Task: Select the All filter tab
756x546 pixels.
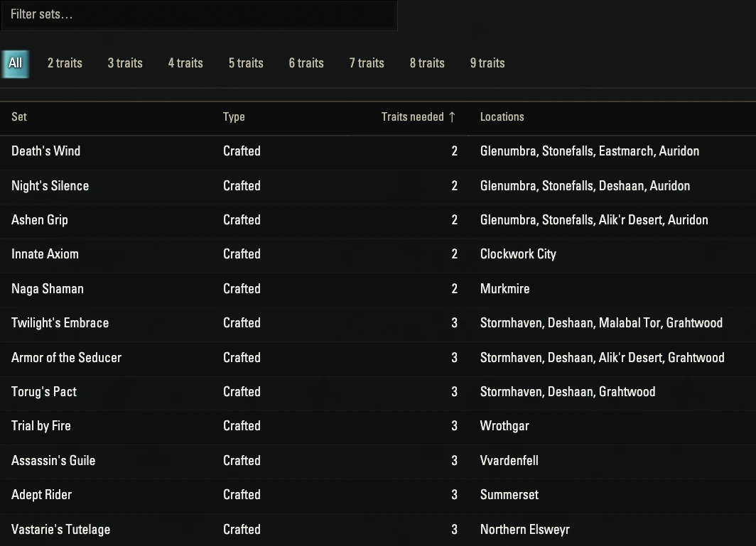Action: pos(15,64)
